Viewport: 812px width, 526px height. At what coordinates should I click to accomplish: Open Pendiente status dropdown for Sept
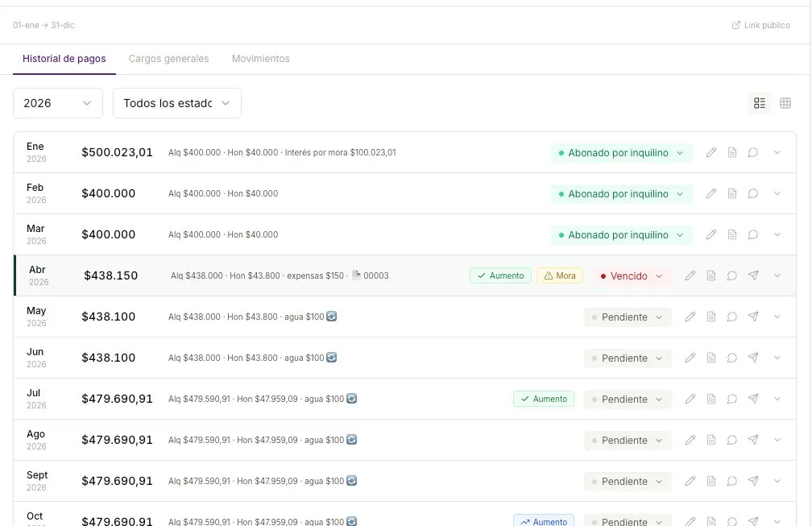click(628, 481)
